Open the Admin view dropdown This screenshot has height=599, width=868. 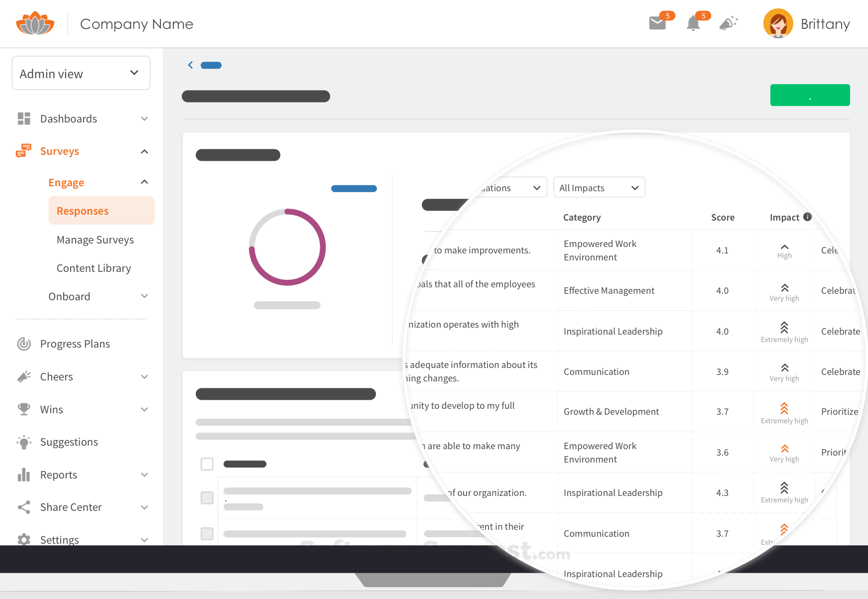click(x=81, y=73)
